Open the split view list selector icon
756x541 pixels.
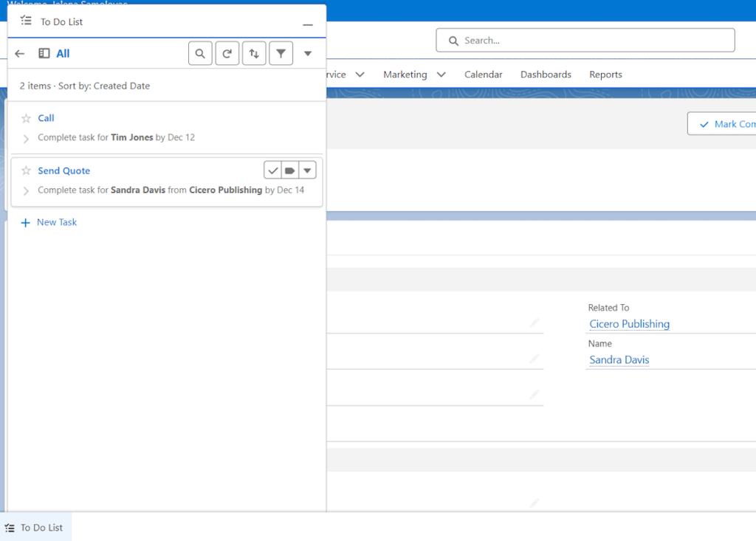[x=43, y=52]
